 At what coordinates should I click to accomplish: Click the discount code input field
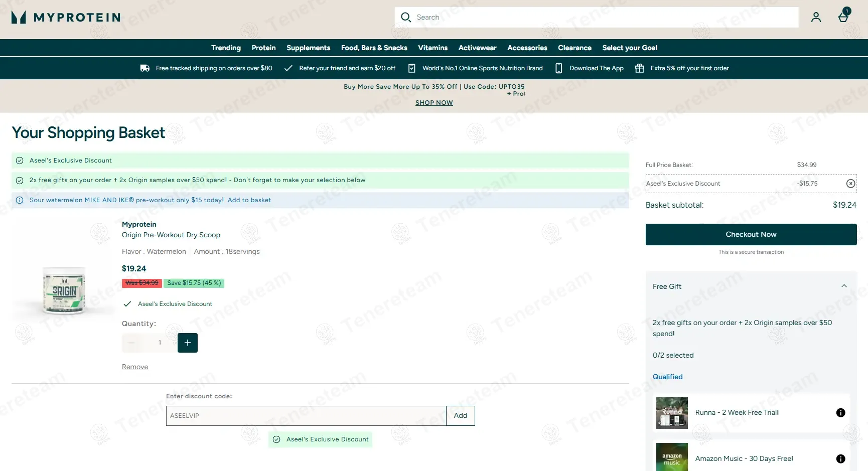(x=306, y=416)
